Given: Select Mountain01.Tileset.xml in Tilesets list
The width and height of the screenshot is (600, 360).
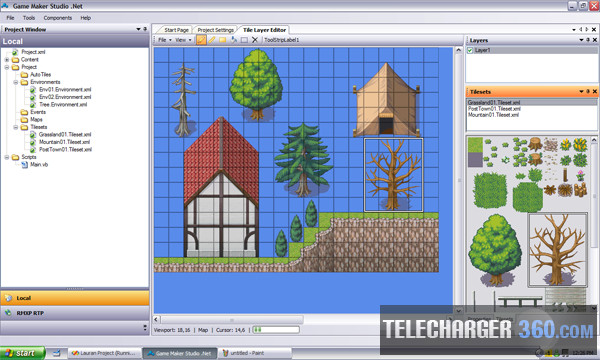Looking at the screenshot, I should [x=493, y=115].
